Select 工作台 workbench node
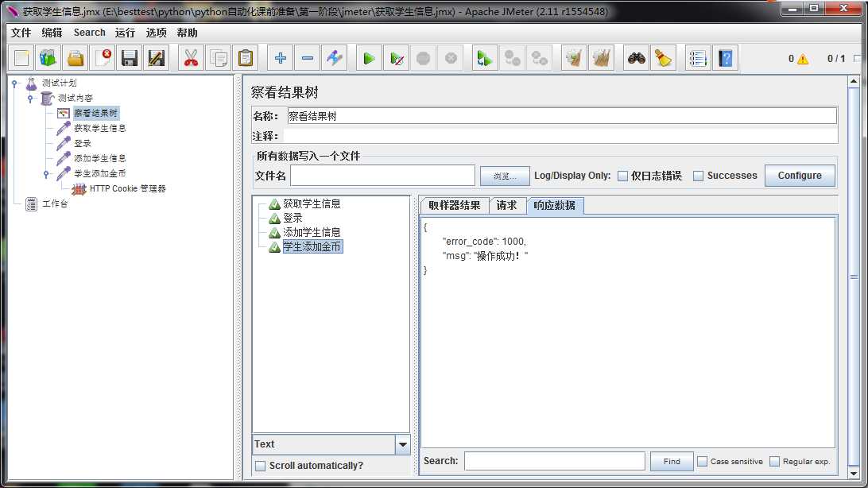The image size is (868, 488). 55,204
